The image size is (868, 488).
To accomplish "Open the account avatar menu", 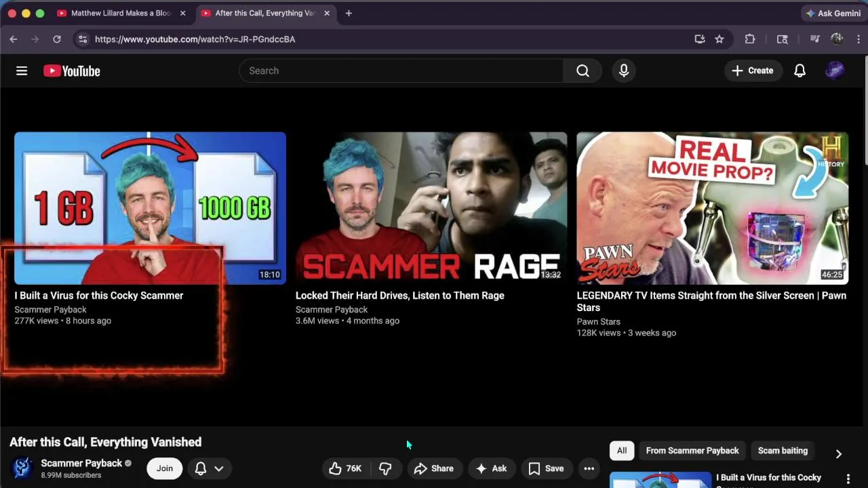I will tap(835, 70).
